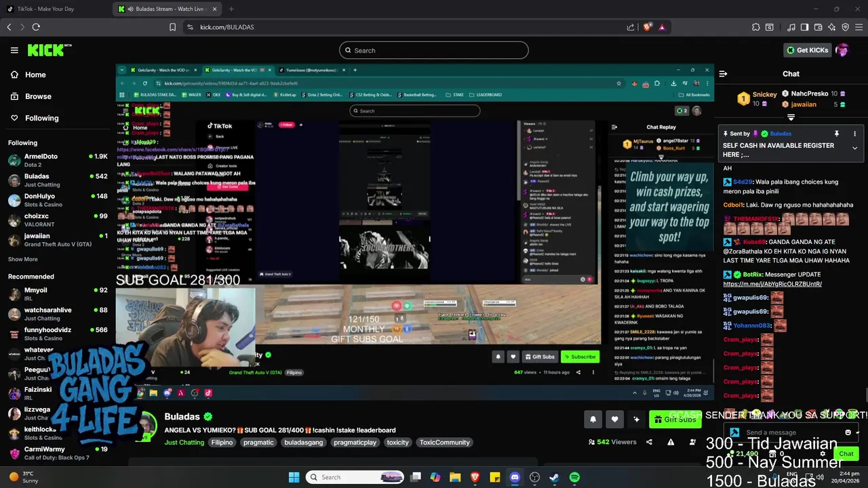Expand Show More under Following
The width and height of the screenshot is (868, 488).
pos(22,259)
